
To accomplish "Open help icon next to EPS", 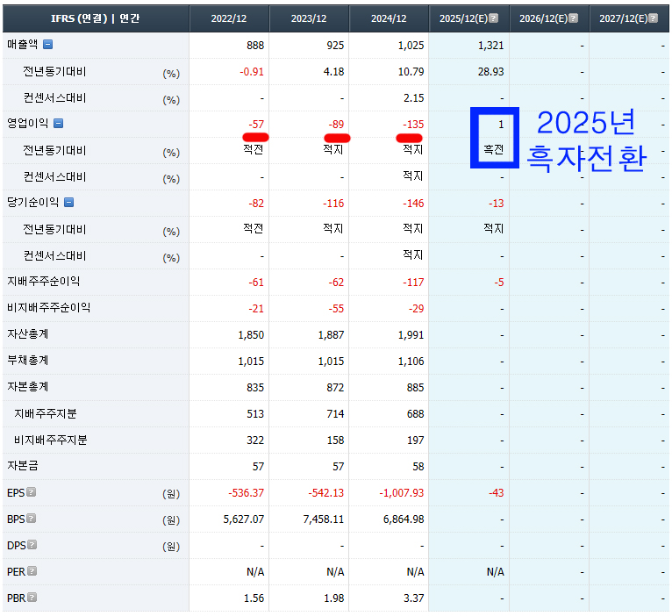I will click(x=32, y=492).
